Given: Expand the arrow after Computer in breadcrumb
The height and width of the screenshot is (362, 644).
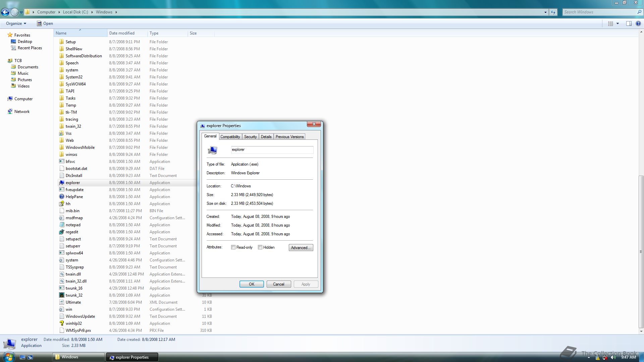Looking at the screenshot, I should [x=59, y=12].
